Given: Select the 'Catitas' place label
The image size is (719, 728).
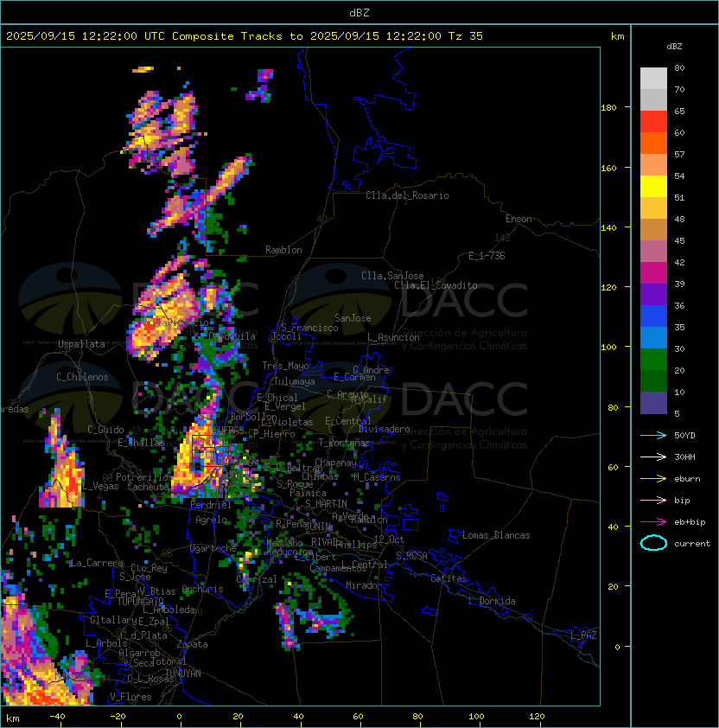Looking at the screenshot, I should [x=449, y=578].
